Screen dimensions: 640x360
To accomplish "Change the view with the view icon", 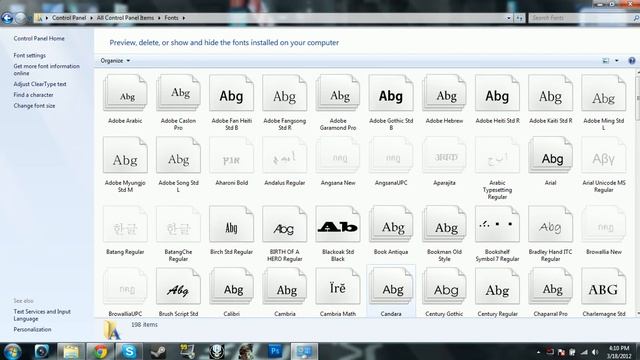I will click(x=606, y=60).
